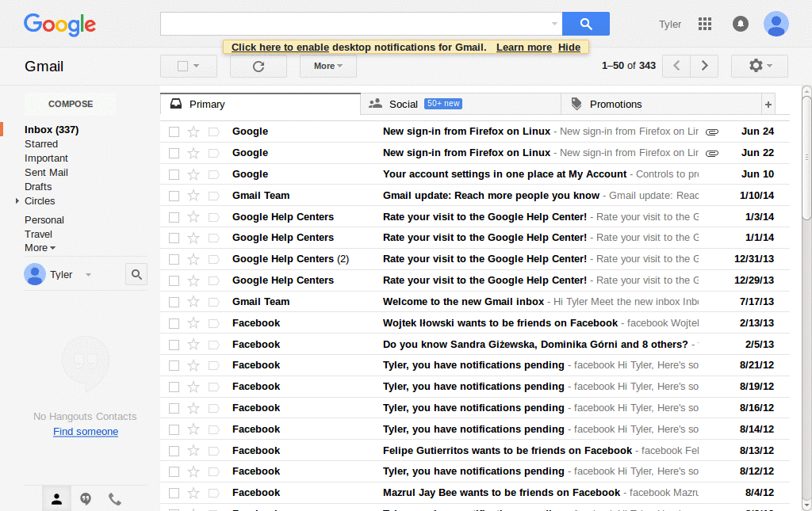Click the Find someone link

86,432
